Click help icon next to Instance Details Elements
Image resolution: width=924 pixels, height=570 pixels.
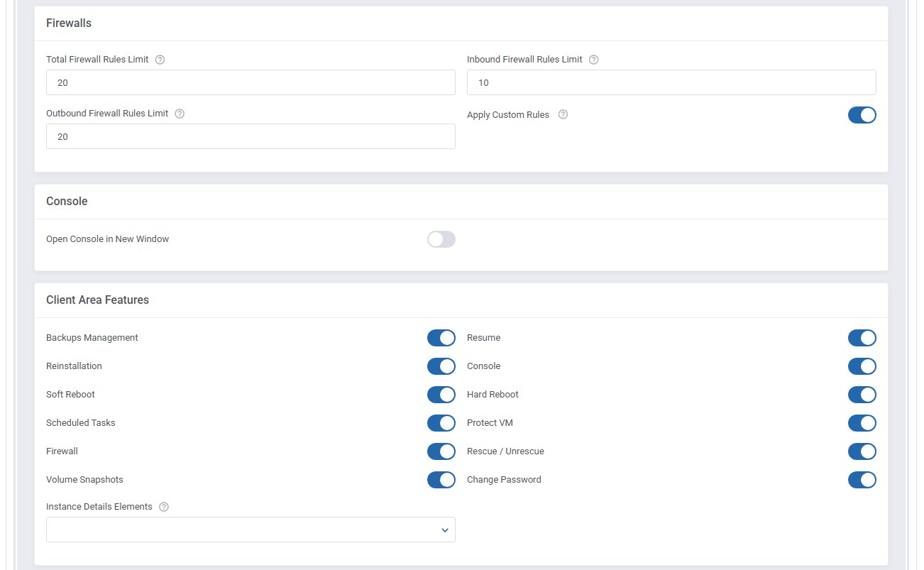click(164, 507)
